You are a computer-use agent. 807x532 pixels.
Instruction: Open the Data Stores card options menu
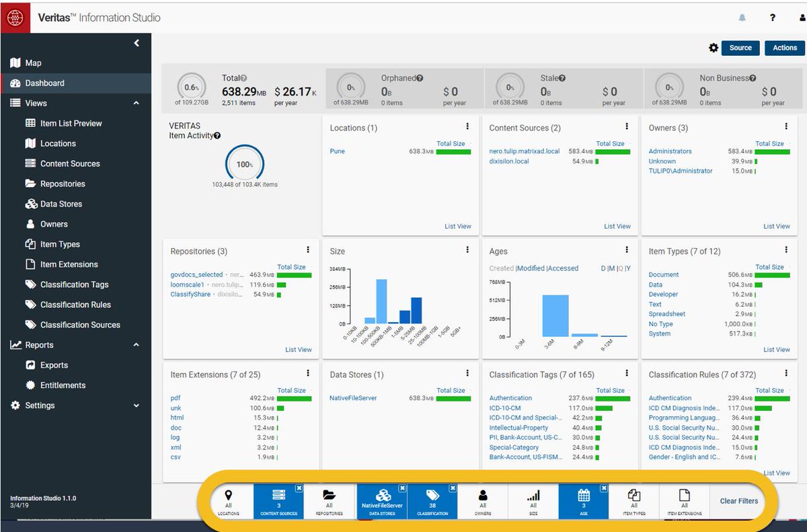pos(467,373)
